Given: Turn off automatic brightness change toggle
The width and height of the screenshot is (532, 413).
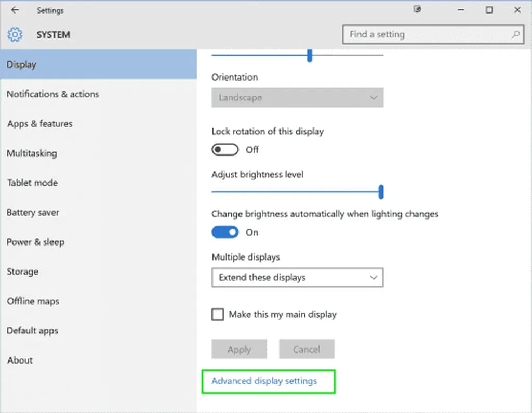Looking at the screenshot, I should 225,233.
